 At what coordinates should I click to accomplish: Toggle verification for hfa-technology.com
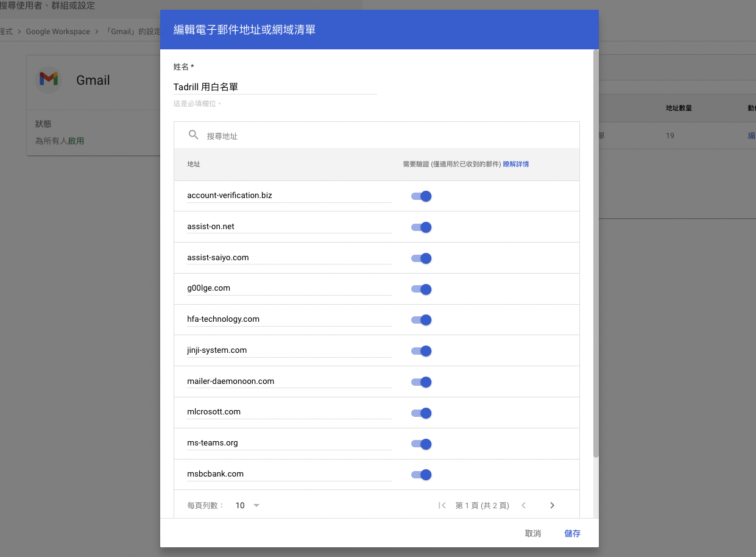pos(422,320)
